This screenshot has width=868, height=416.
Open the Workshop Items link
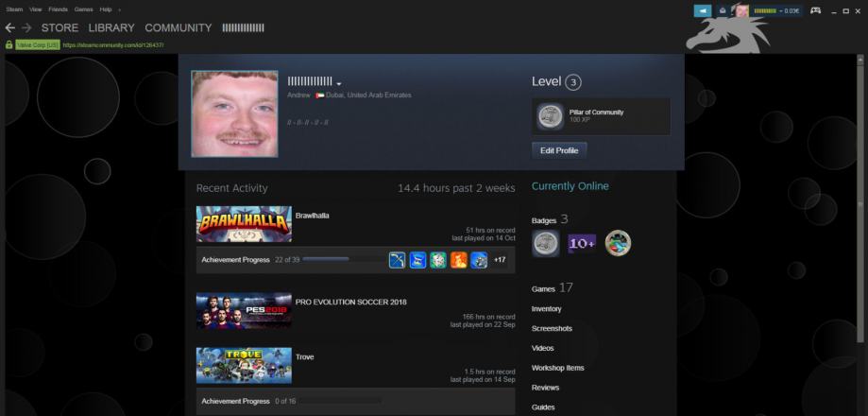click(557, 368)
